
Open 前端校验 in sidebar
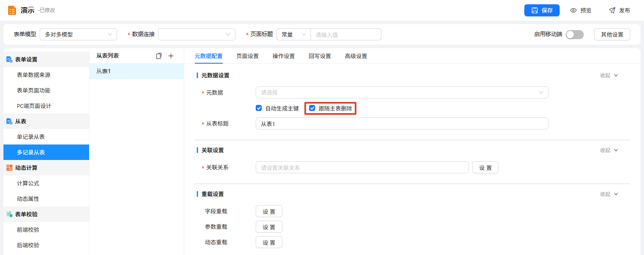pyautogui.click(x=46, y=230)
